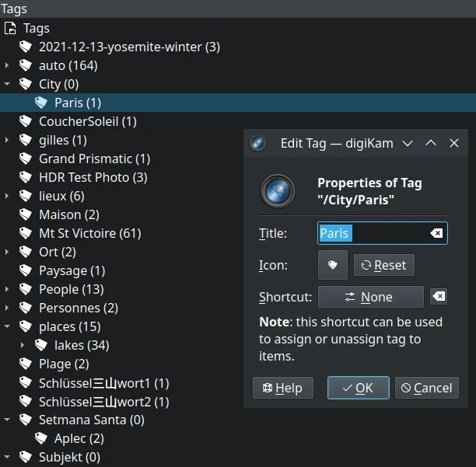
Task: Expand the auto tag branch
Action: point(7,65)
